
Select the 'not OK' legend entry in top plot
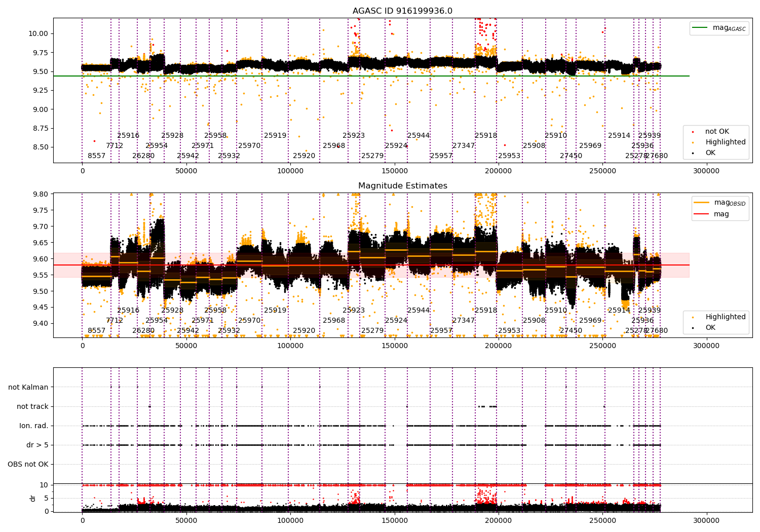pyautogui.click(x=711, y=132)
